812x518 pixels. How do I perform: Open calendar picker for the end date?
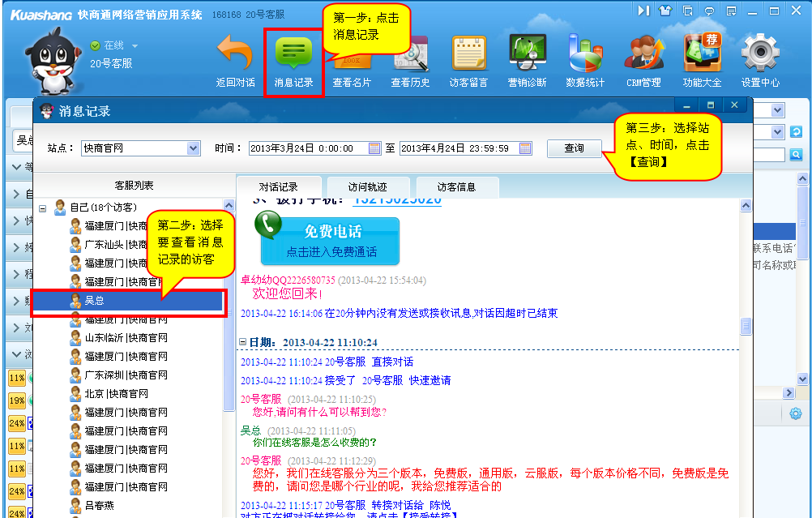[526, 148]
